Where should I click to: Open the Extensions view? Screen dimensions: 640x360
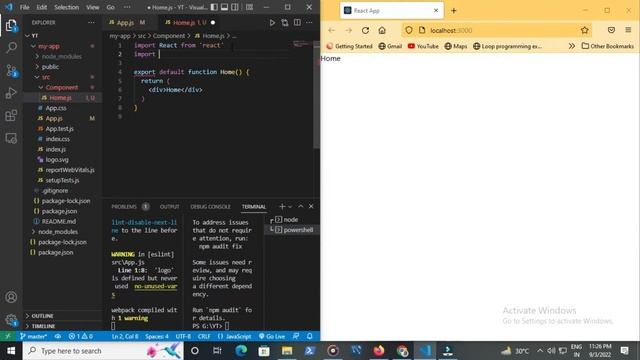11,116
